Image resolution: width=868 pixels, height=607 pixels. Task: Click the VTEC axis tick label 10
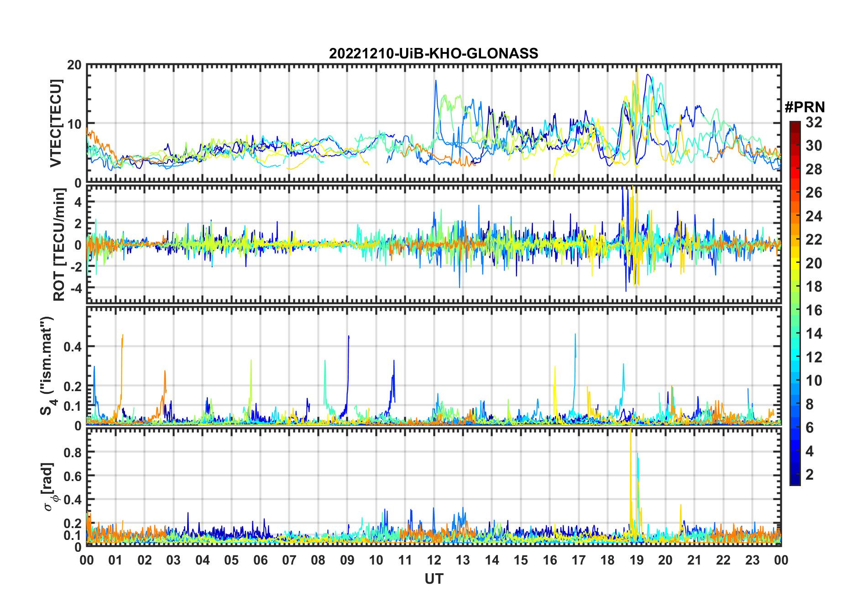pos(74,124)
